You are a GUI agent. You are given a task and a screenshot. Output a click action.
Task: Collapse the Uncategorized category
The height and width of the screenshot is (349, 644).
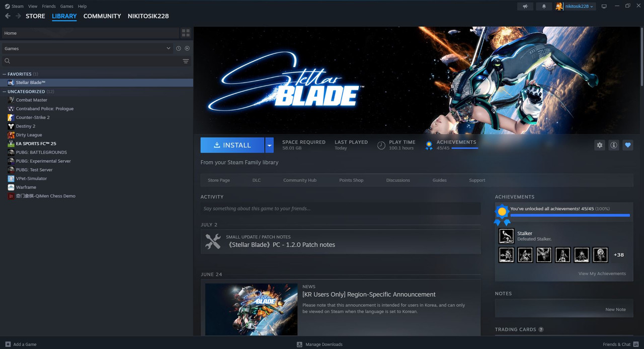pos(5,92)
